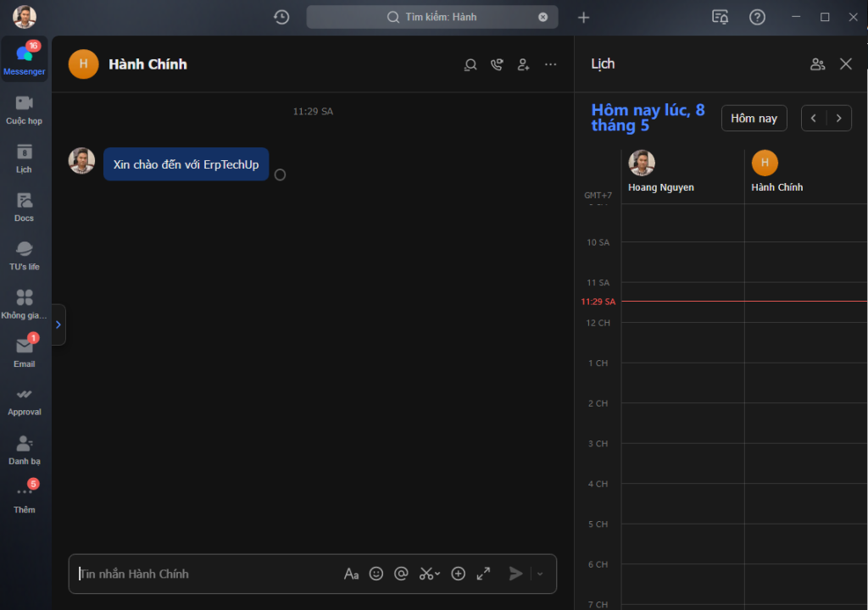Open the emoji picker in message box

[376, 574]
